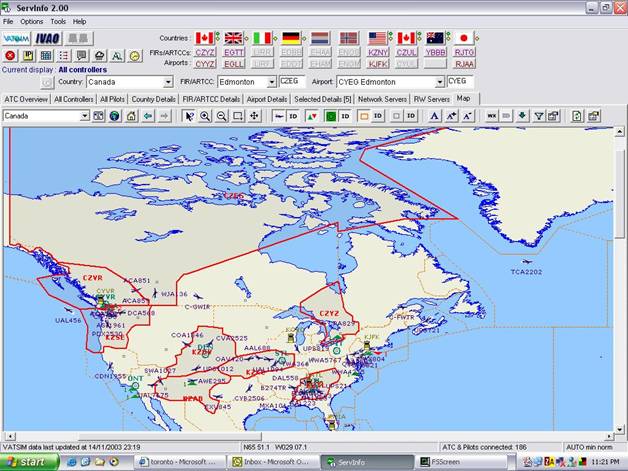628x471 pixels.
Task: Open the Country dropdown showing Canada
Action: tap(167, 82)
